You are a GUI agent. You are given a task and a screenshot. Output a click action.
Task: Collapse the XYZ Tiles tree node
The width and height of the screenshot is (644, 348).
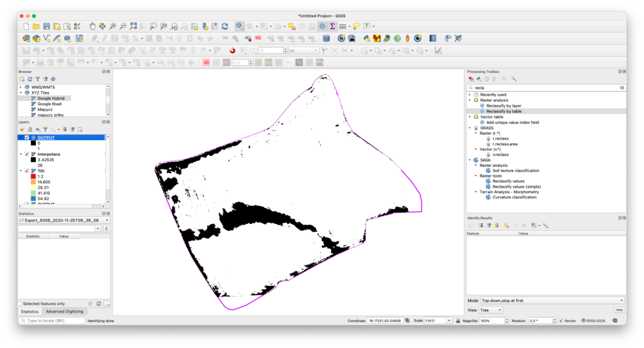click(21, 93)
